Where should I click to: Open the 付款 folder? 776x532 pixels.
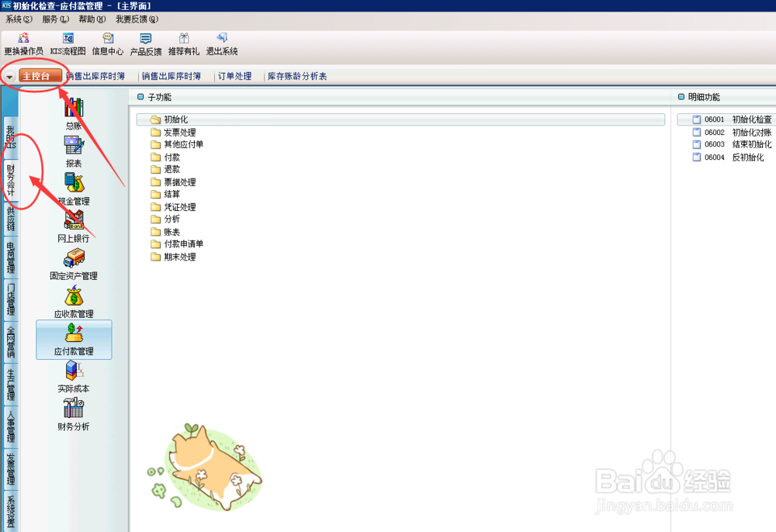[165, 157]
